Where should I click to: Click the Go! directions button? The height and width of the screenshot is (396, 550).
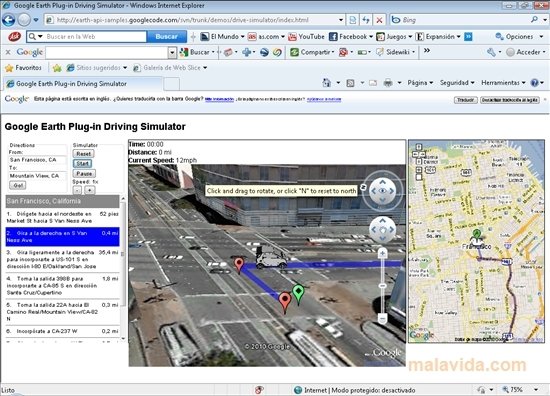coord(18,185)
